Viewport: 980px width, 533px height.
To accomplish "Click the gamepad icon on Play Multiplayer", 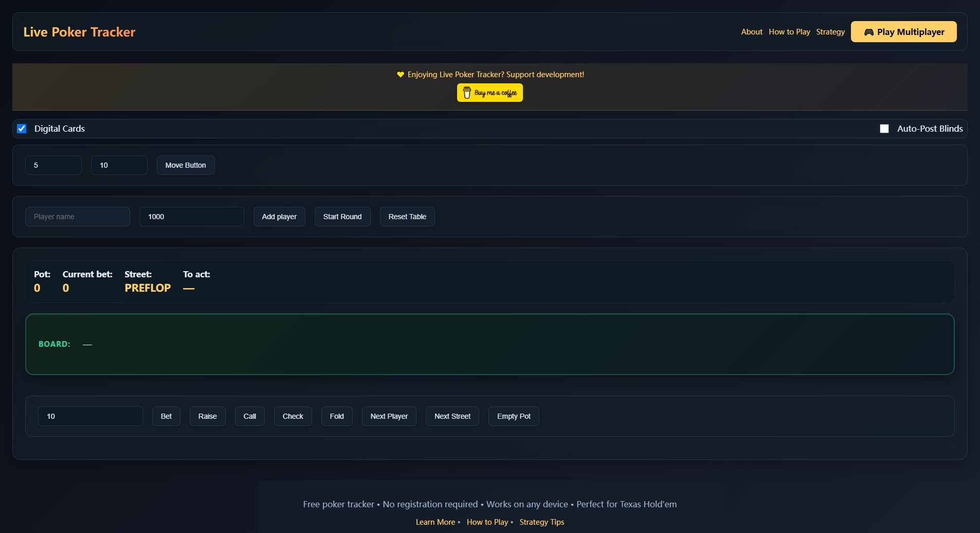I will [x=869, y=31].
